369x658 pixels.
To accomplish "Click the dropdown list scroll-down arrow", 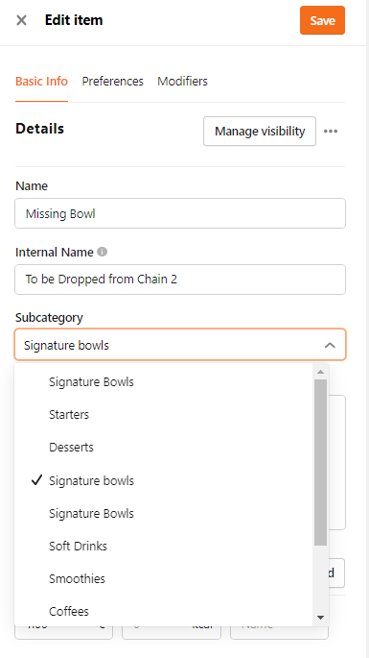I will click(x=320, y=617).
